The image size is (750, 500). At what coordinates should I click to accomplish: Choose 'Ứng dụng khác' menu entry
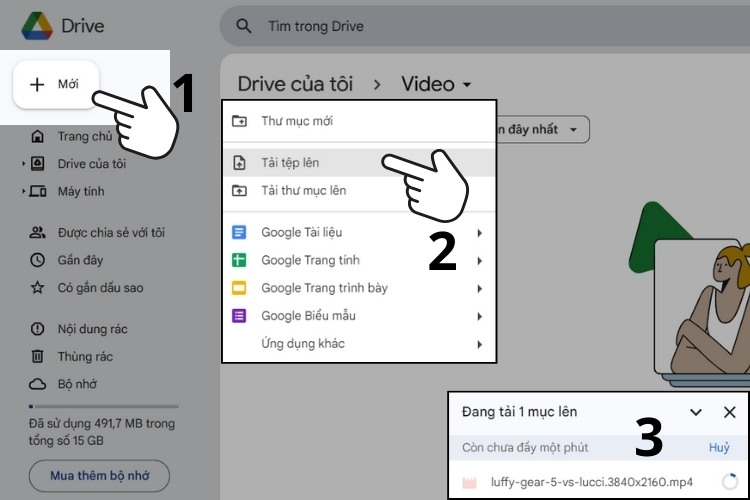coord(359,344)
